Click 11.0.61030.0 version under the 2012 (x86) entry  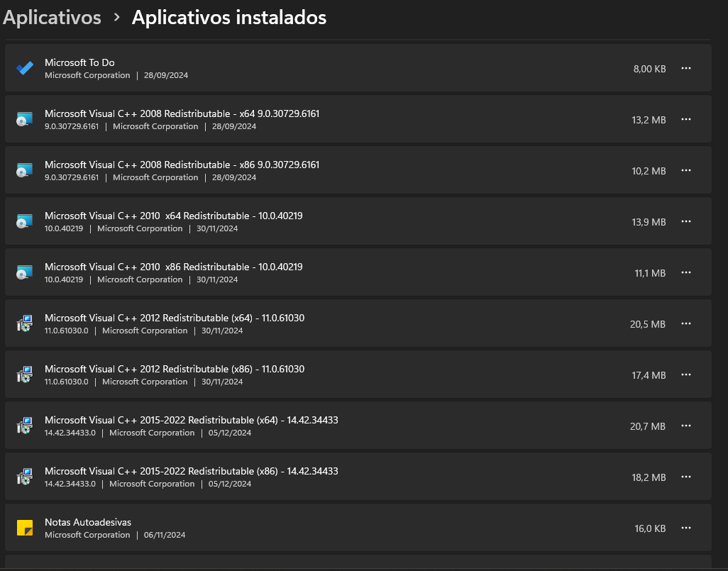(x=67, y=382)
